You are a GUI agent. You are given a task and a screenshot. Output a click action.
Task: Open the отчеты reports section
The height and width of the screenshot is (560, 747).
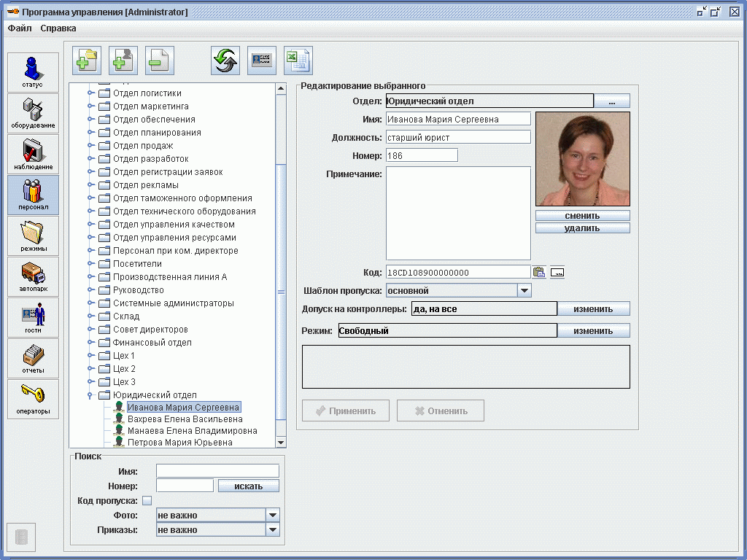[x=33, y=358]
